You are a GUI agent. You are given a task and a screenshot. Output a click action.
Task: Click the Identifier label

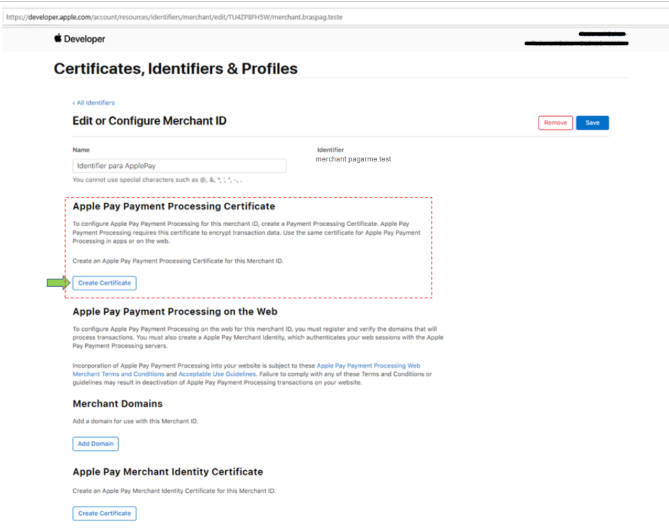[330, 150]
